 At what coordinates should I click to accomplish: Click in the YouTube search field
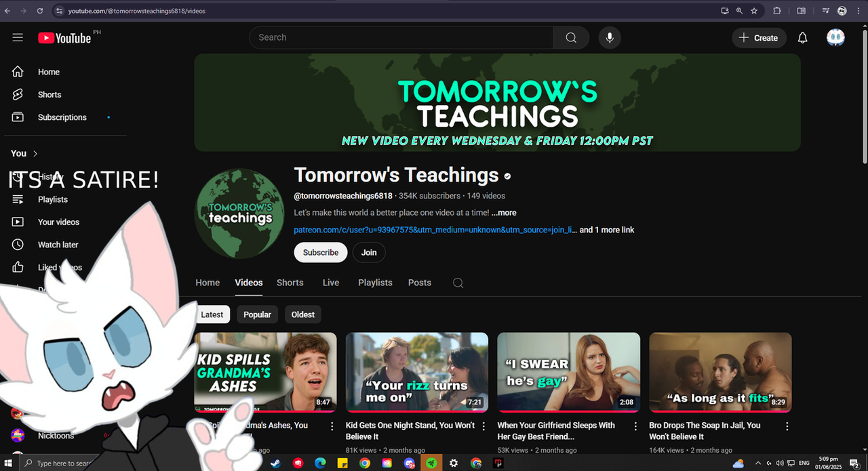(401, 38)
